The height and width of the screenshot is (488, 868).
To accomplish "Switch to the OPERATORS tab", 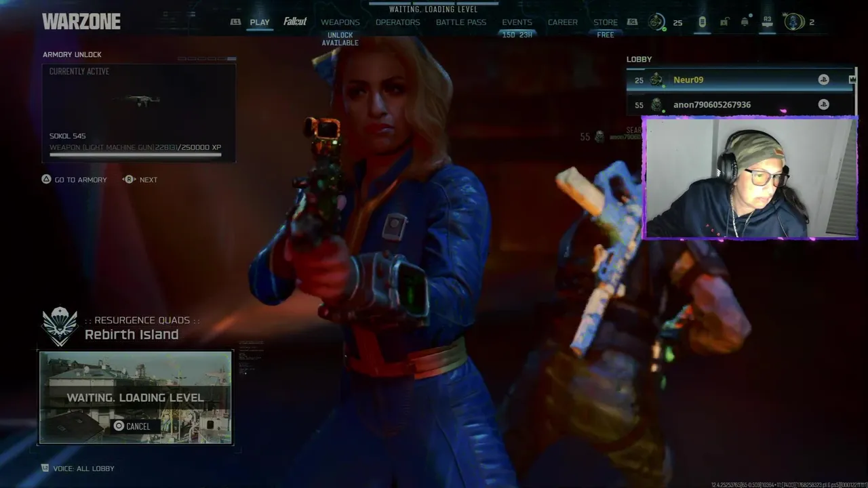I will (398, 22).
